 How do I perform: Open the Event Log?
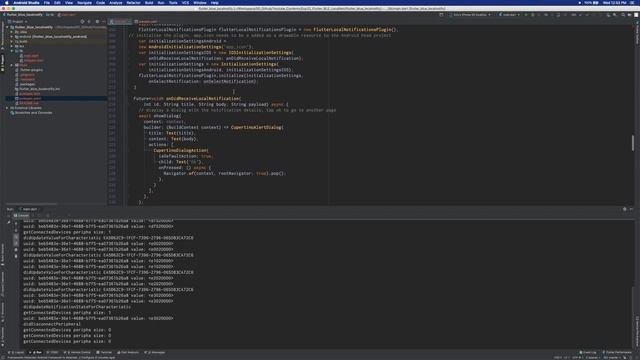(588, 352)
